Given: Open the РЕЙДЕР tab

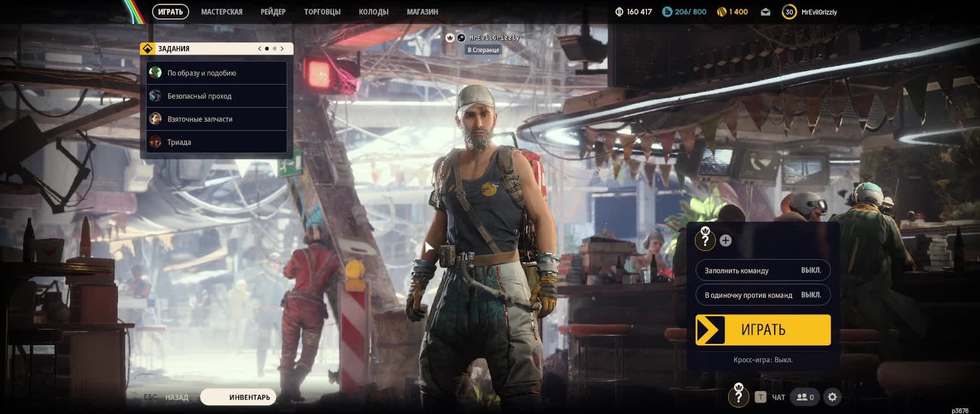Looking at the screenshot, I should pos(273,11).
